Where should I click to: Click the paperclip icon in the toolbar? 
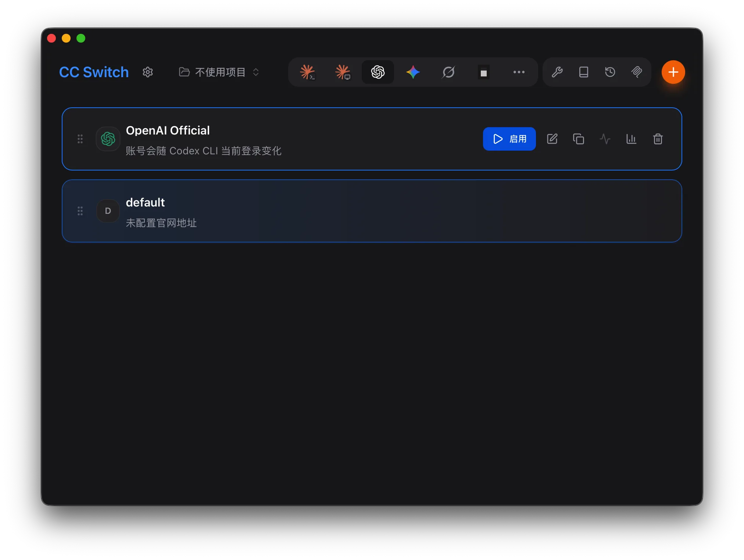point(637,72)
